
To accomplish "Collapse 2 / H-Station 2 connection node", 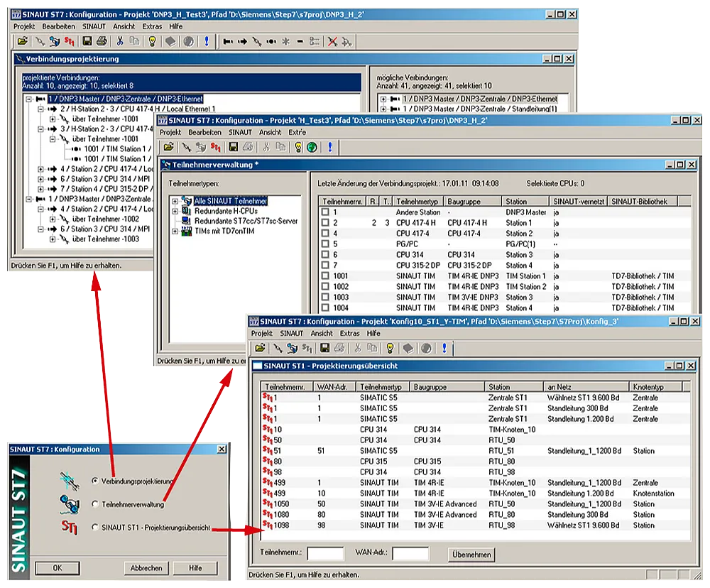I will click(40, 109).
